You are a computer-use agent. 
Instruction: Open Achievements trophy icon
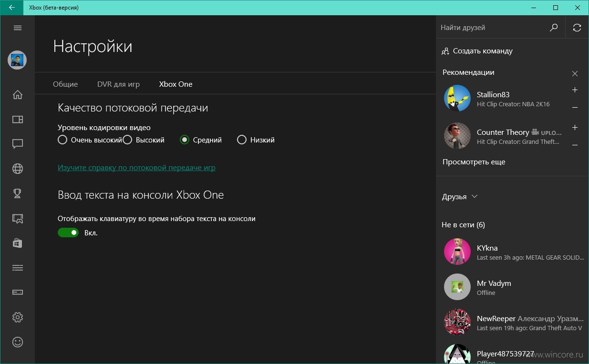pyautogui.click(x=18, y=193)
